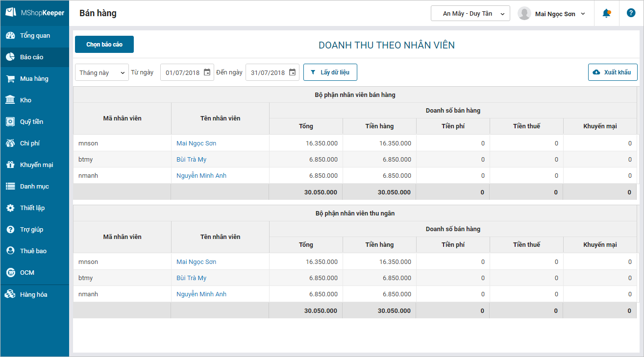Click the Khuyến mại gift icon
This screenshot has height=357, width=644.
10,165
